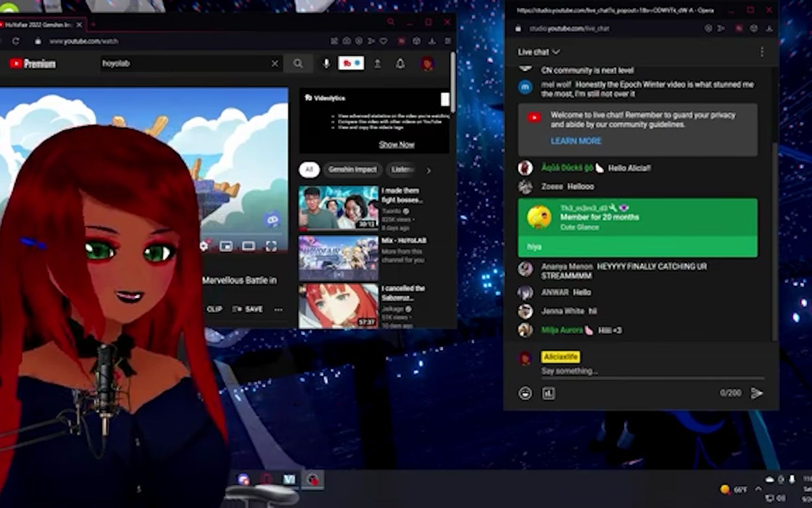The width and height of the screenshot is (812, 508).
Task: Close the Videolytics panel white button
Action: pos(445,99)
